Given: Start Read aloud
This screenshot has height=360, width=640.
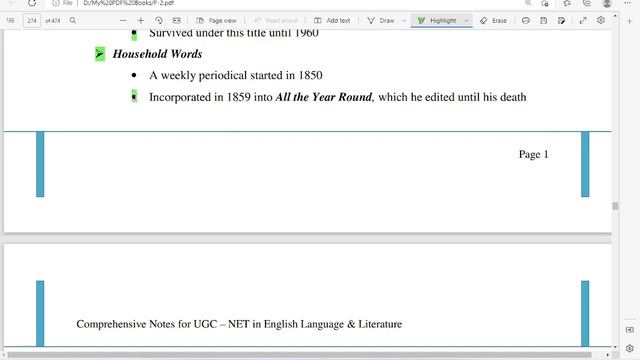Looking at the screenshot, I should (x=275, y=20).
